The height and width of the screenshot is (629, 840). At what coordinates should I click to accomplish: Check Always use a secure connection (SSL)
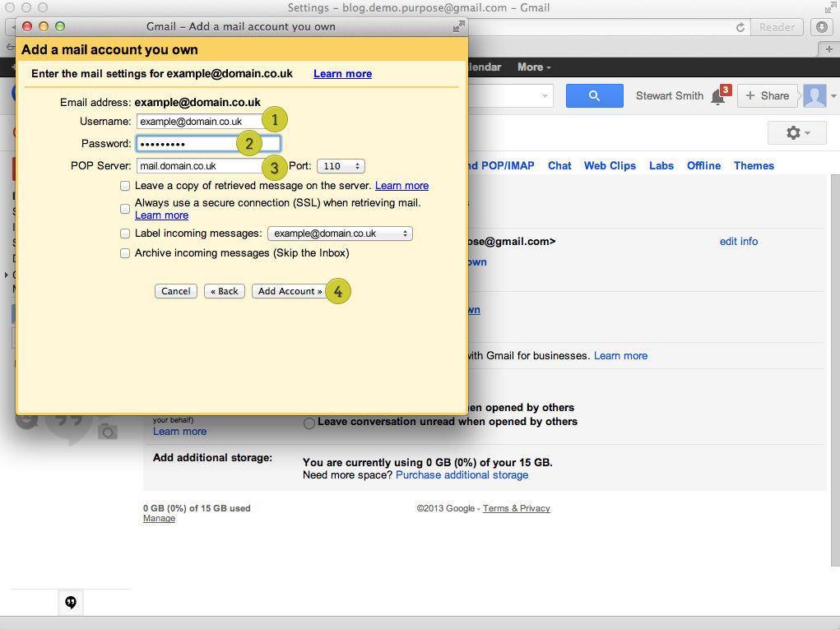[125, 209]
